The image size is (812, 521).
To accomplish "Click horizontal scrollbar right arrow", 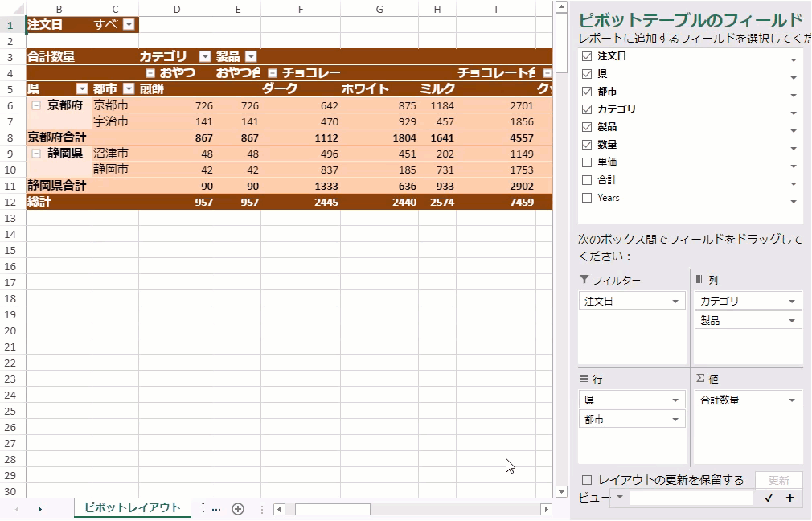I will coord(546,510).
